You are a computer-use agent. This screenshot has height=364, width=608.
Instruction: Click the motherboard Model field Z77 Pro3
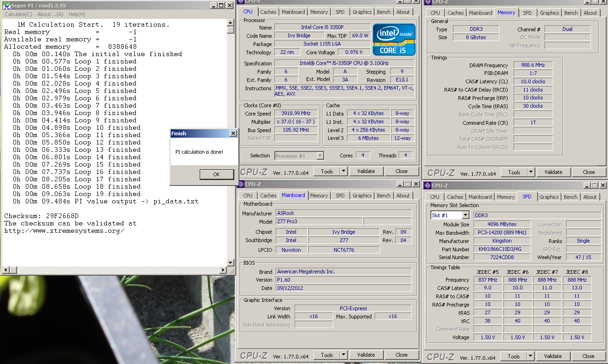[x=318, y=221]
